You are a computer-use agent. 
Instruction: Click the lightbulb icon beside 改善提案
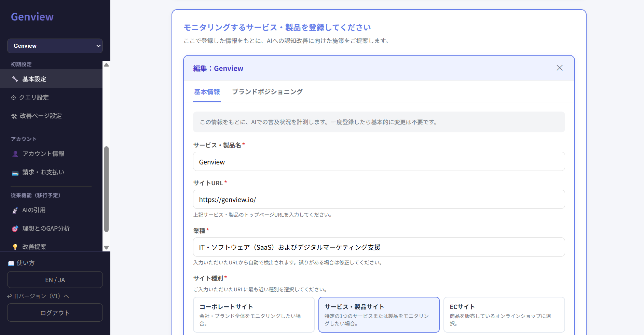[15, 247]
